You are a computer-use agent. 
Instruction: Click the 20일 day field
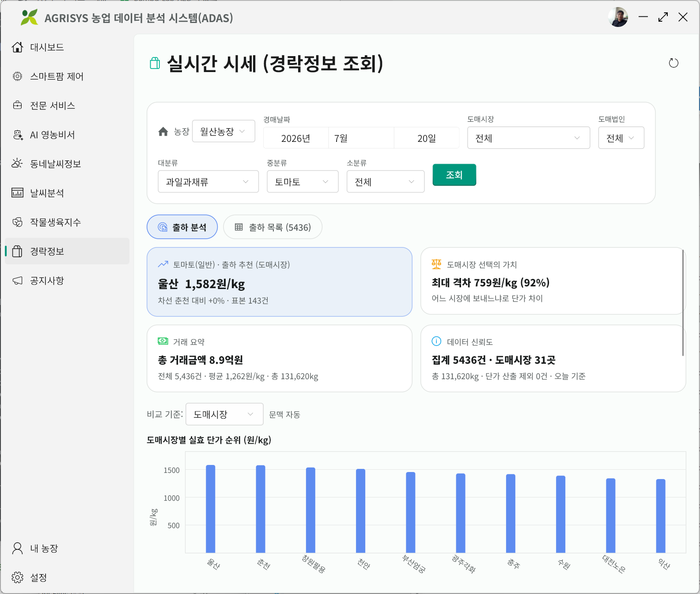pos(427,138)
